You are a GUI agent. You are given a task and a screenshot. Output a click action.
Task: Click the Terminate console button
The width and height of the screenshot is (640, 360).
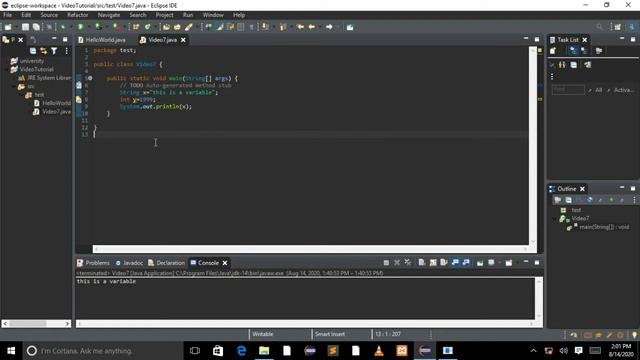click(x=386, y=262)
